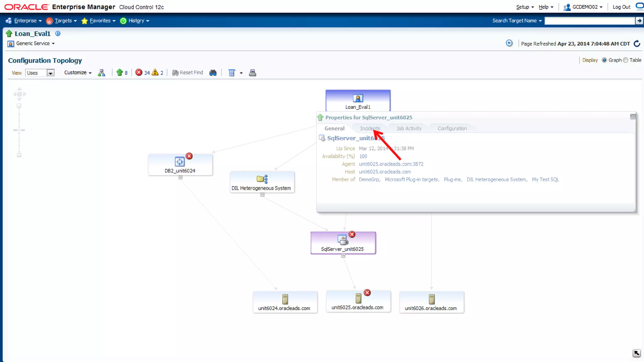The width and height of the screenshot is (644, 362).
Task: Open the GCDEMO02 user menu
Action: coord(583,7)
